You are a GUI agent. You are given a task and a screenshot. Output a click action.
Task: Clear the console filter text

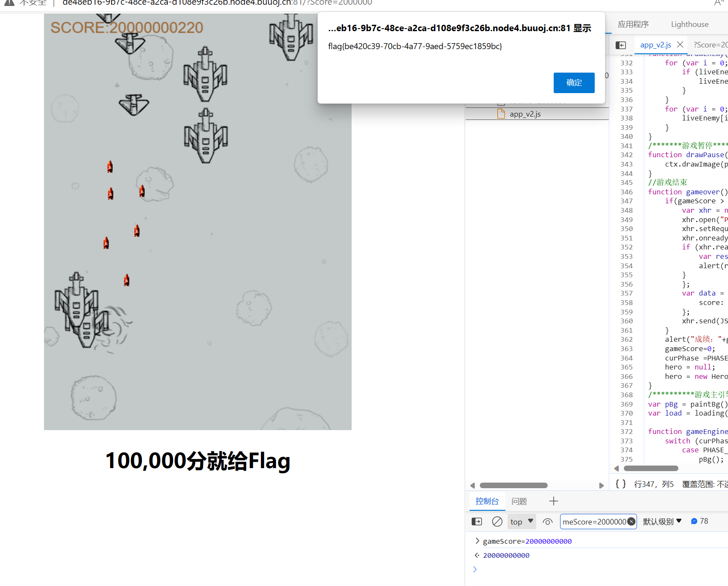point(631,522)
